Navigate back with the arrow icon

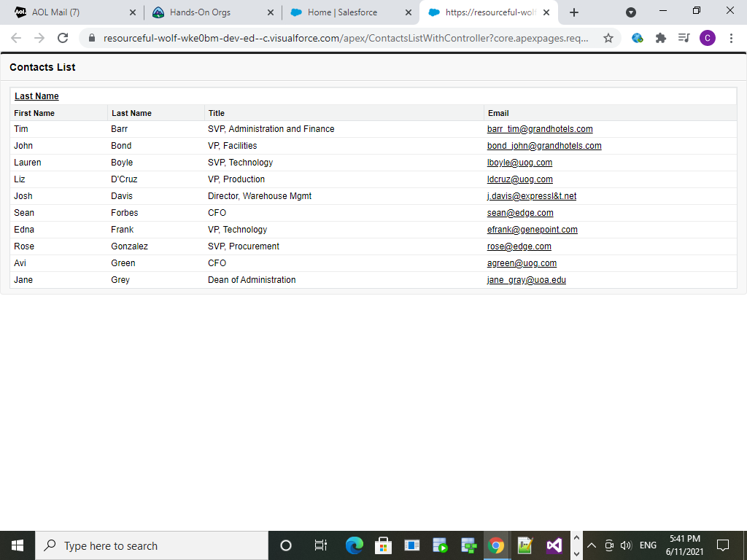pyautogui.click(x=16, y=38)
